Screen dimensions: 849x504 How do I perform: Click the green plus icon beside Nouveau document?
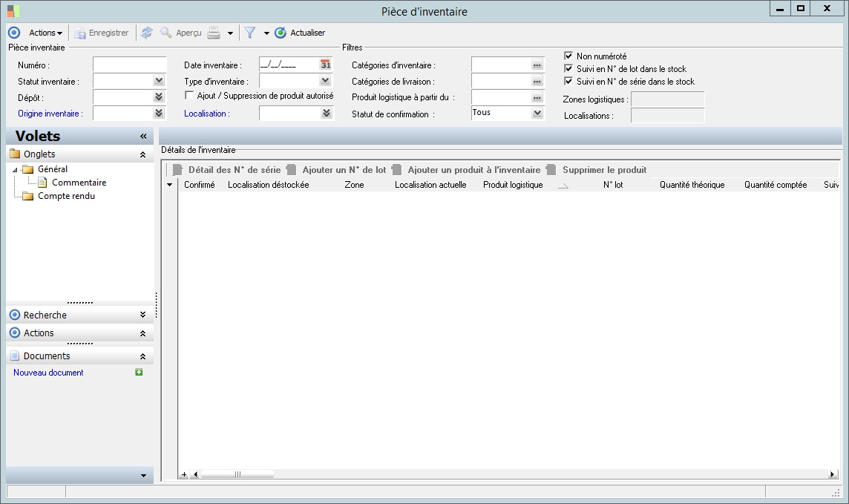pyautogui.click(x=140, y=373)
